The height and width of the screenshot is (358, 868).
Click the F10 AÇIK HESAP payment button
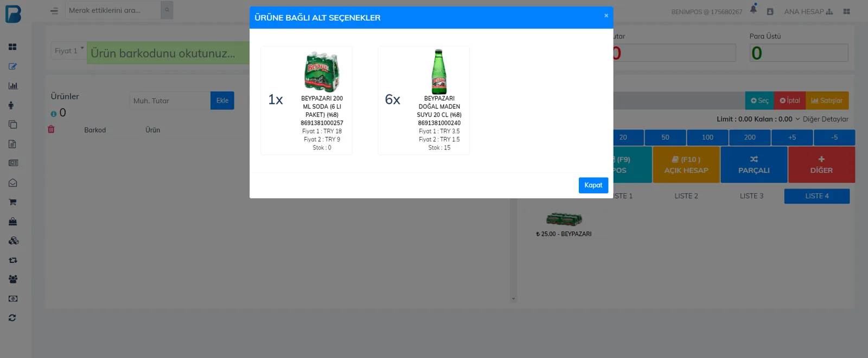coord(686,165)
